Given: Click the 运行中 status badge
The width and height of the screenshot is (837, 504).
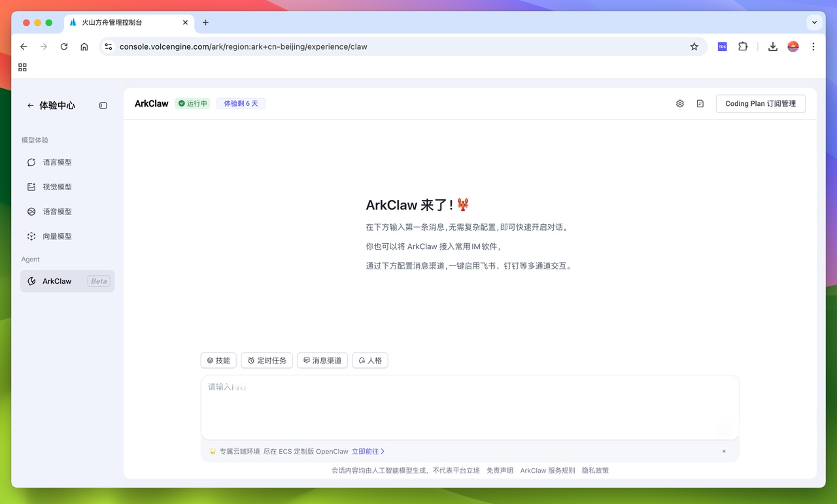Looking at the screenshot, I should click(x=192, y=103).
